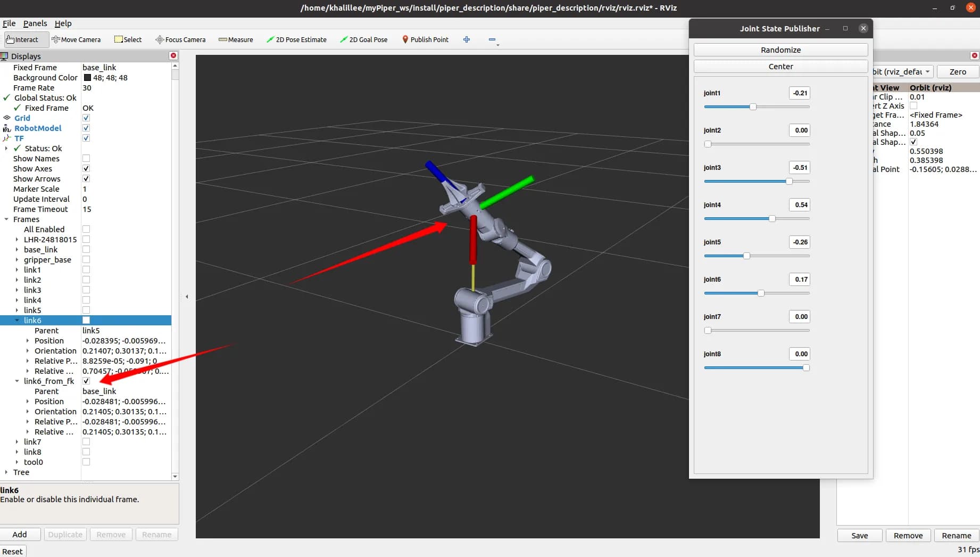This screenshot has height=557, width=980.
Task: Open the Orbit (rviz_default) view type dropdown
Action: tap(929, 71)
